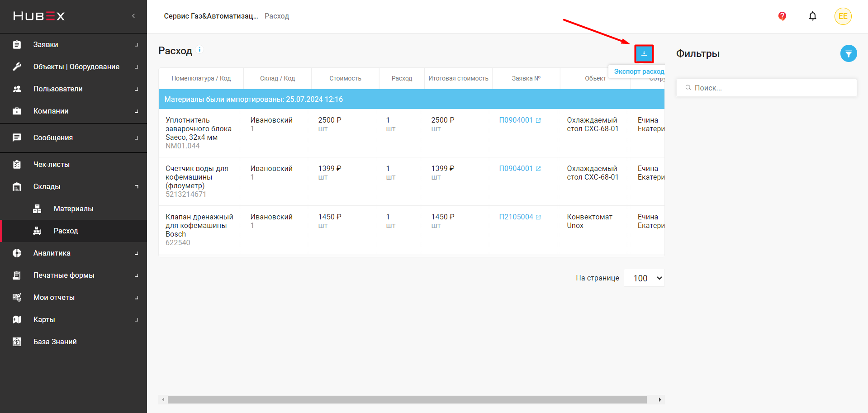Click the HubEx logo

coord(39,16)
